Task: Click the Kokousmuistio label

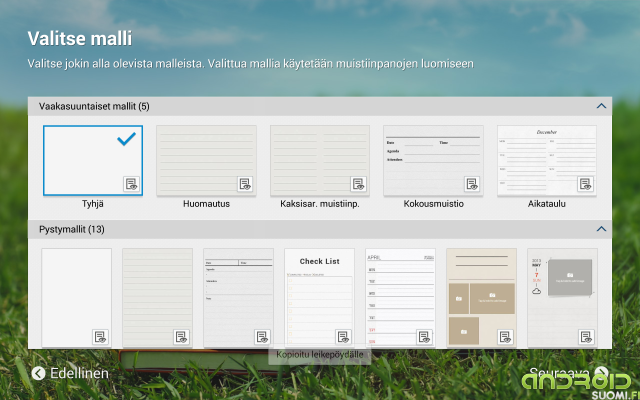Action: click(x=433, y=204)
